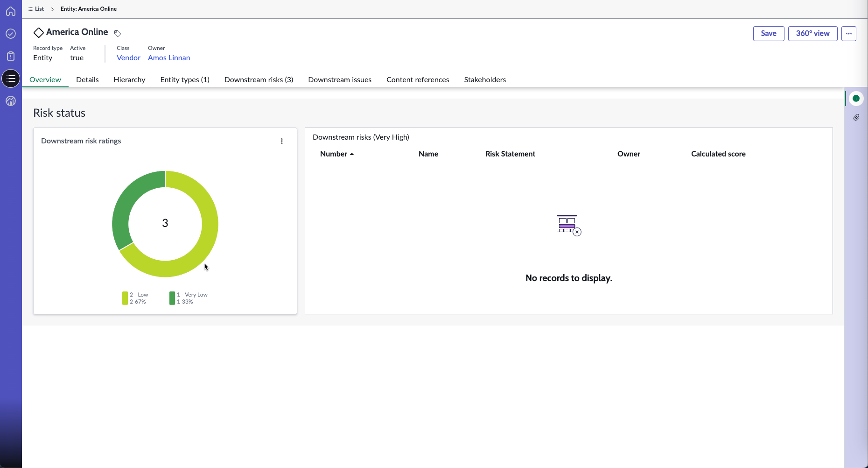The image size is (868, 468).
Task: Open the Hierarchy tab
Action: [x=129, y=79]
